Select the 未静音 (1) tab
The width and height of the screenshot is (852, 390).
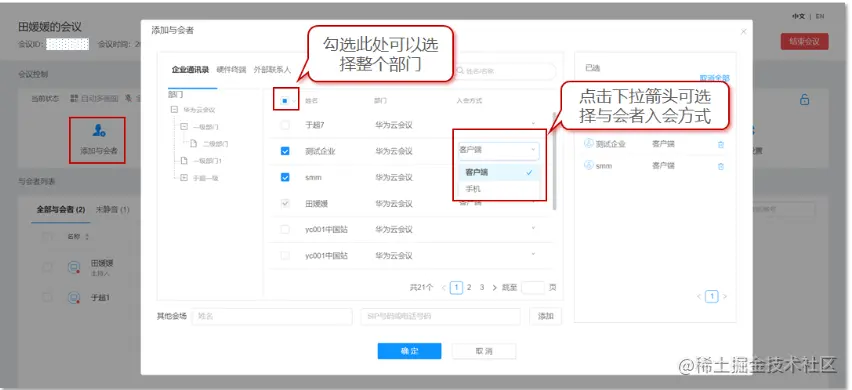coord(112,210)
